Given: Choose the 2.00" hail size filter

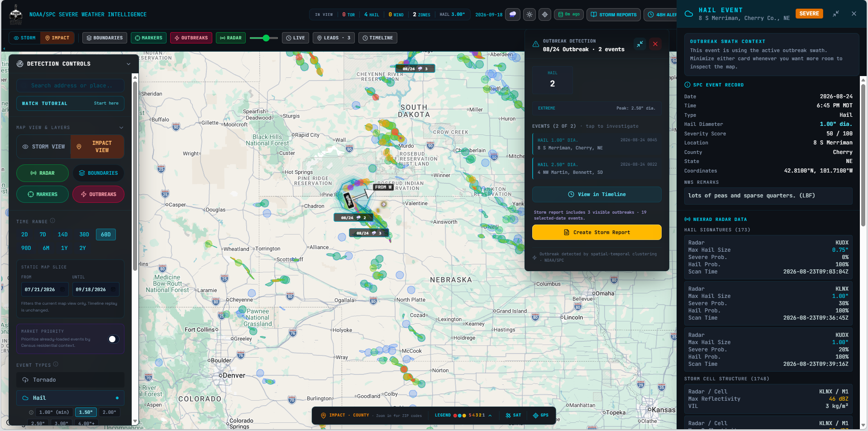Looking at the screenshot, I should coord(109,412).
